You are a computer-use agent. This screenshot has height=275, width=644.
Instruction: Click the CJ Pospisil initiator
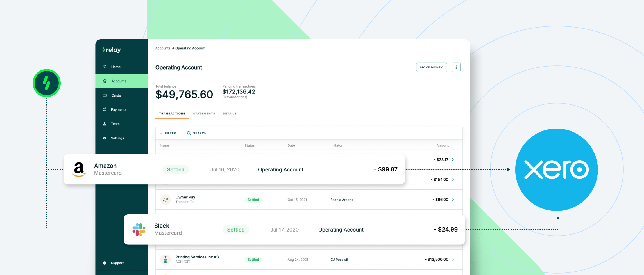pos(339,260)
